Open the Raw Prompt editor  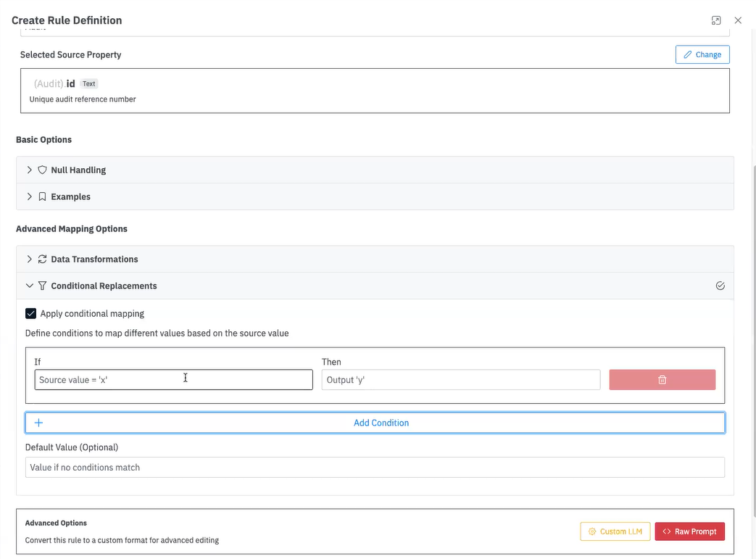coord(689,531)
